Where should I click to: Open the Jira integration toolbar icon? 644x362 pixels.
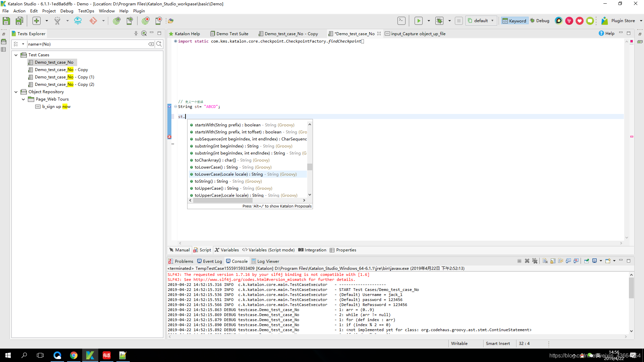click(57, 21)
